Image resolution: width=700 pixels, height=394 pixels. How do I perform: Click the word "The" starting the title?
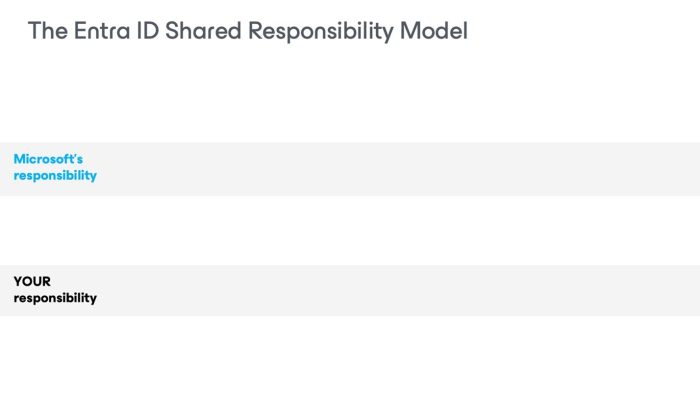[x=48, y=31]
